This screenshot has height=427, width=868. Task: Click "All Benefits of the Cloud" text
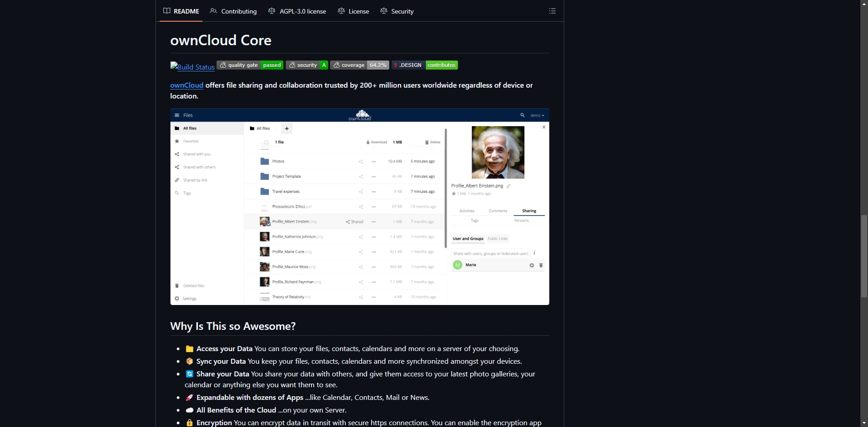[x=236, y=410]
